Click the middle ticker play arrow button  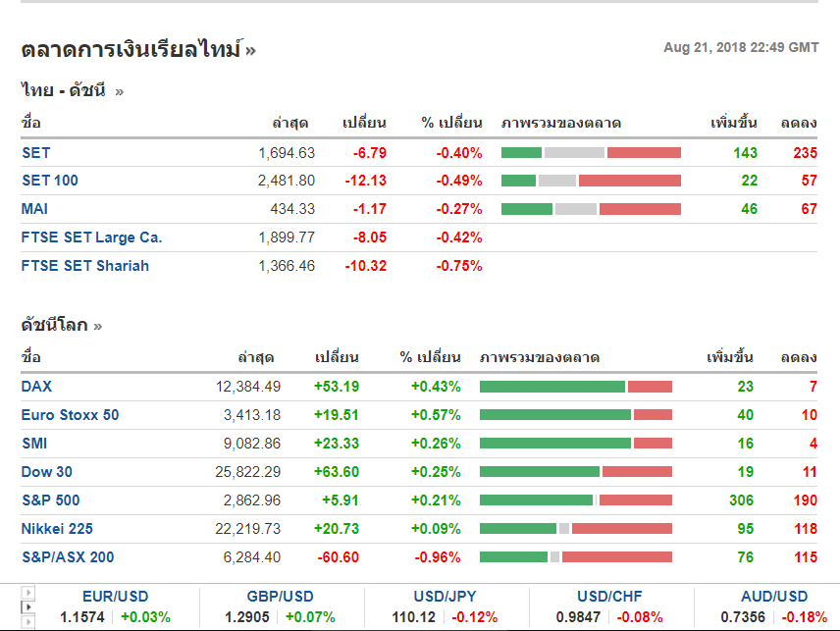pyautogui.click(x=27, y=608)
